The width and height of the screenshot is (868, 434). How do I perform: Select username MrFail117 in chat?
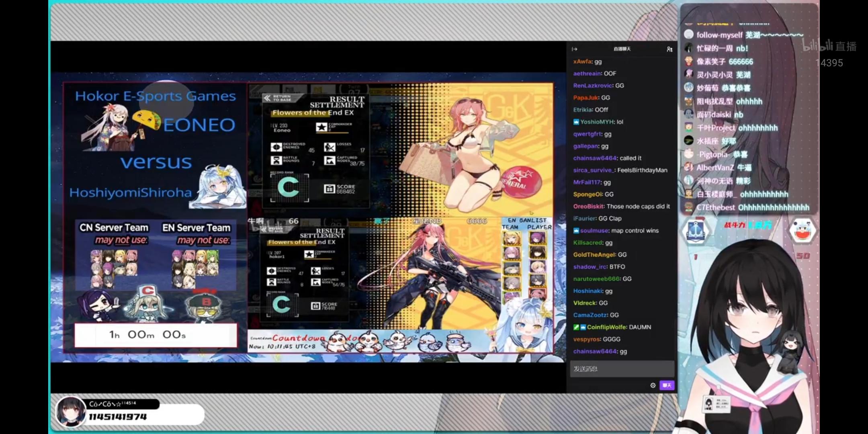(x=587, y=182)
